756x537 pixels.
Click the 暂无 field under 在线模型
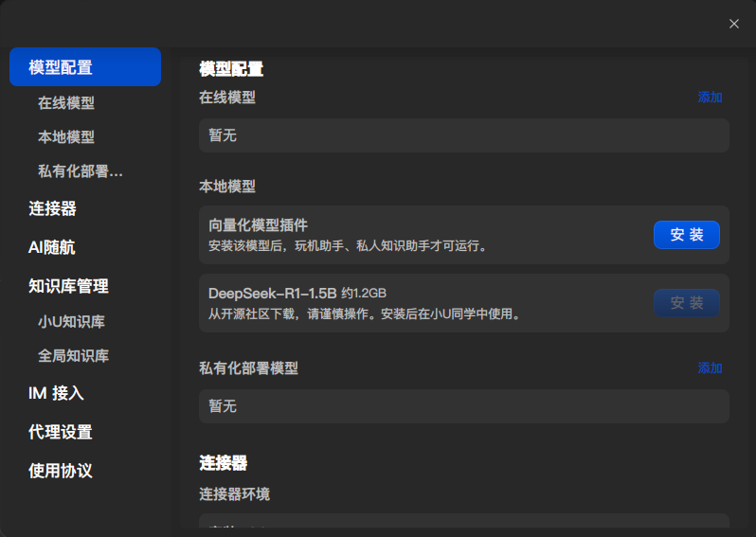pos(464,135)
